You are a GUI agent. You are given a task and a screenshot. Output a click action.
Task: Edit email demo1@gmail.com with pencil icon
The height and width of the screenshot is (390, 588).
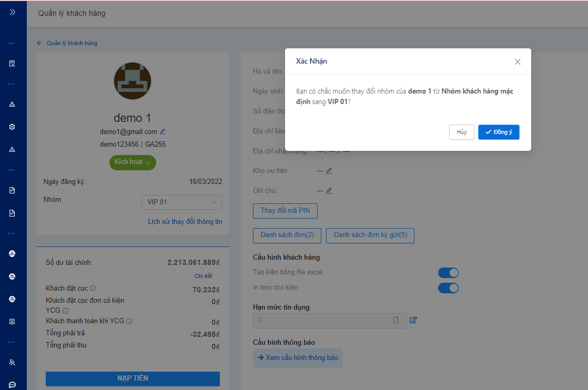click(x=163, y=131)
